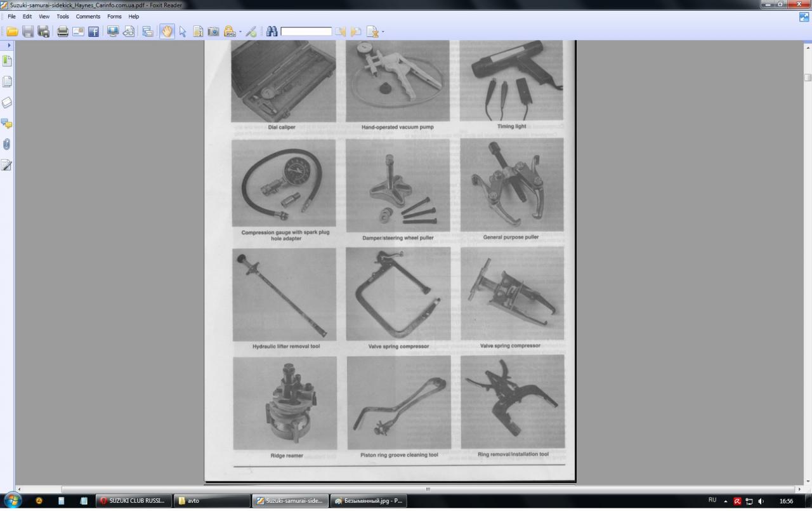Click the Open file folder icon

pos(12,31)
